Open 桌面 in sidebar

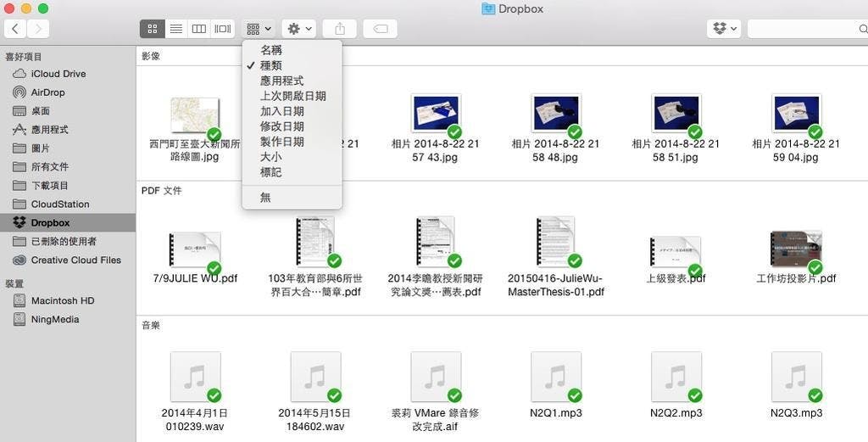tap(68, 111)
